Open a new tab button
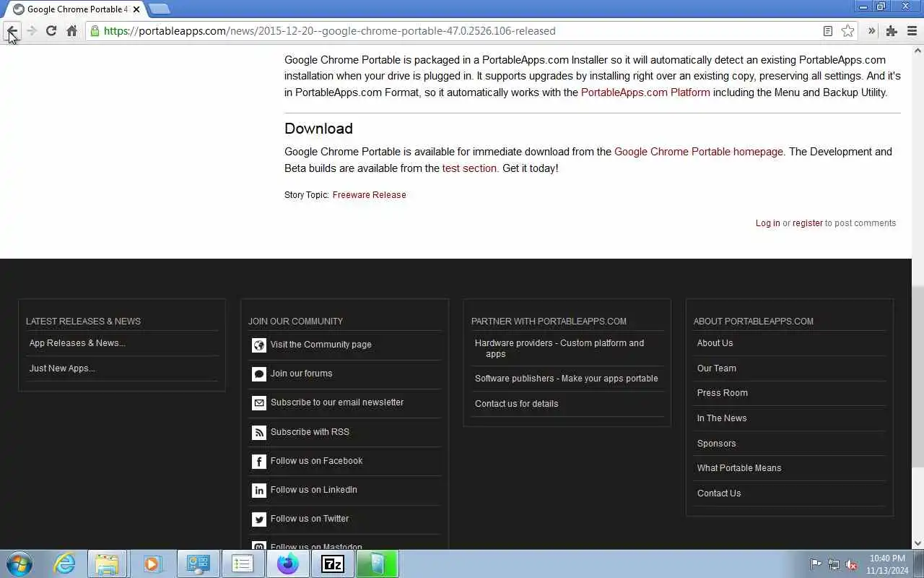 tap(159, 9)
